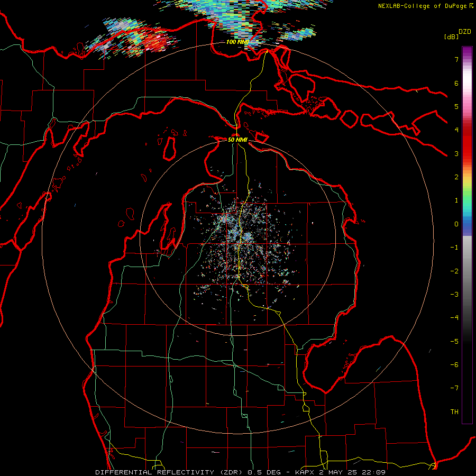
Task: Click the legend value -6
Action: [454, 365]
